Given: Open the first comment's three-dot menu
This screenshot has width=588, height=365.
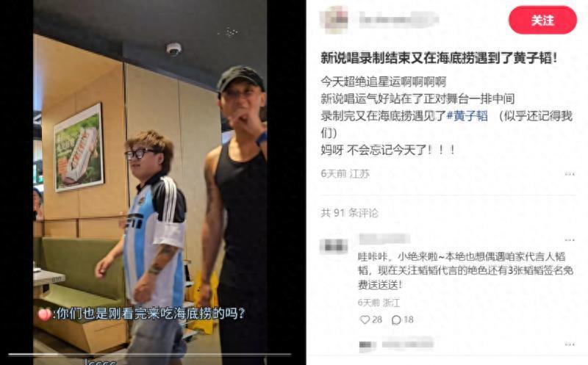Looking at the screenshot, I should point(570,240).
